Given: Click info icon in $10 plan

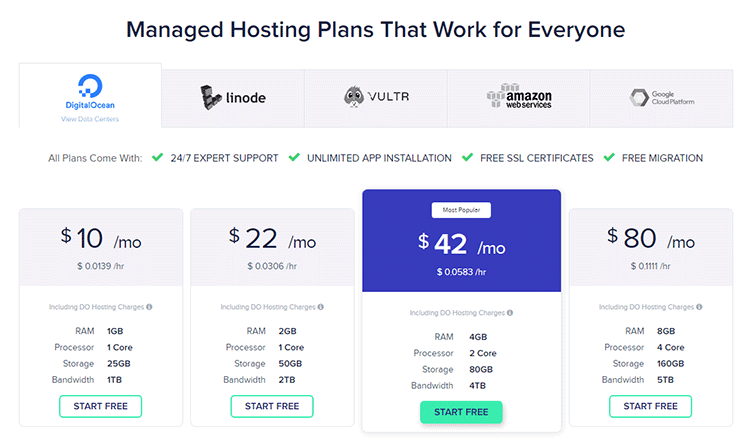Looking at the screenshot, I should pos(149,307).
